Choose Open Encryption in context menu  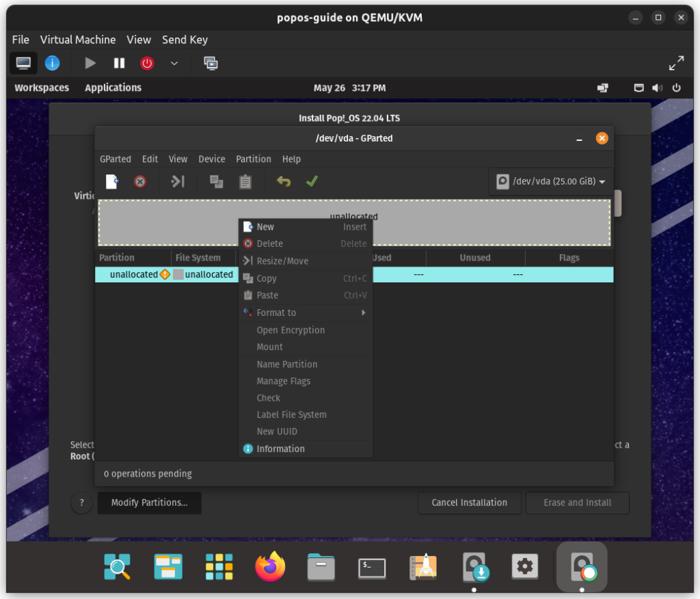tap(306, 330)
